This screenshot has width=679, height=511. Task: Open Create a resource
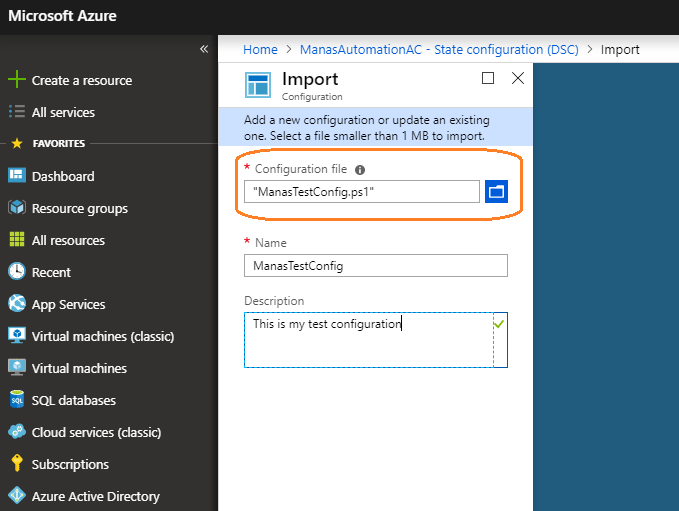(82, 81)
